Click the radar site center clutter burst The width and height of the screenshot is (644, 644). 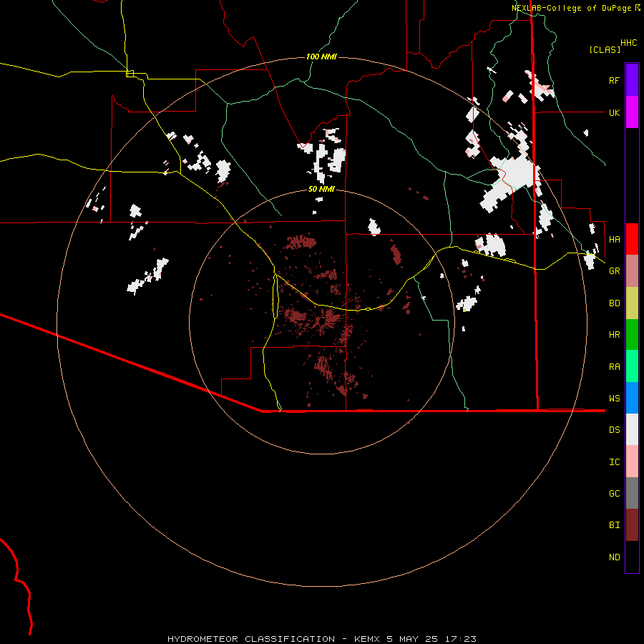[323, 321]
